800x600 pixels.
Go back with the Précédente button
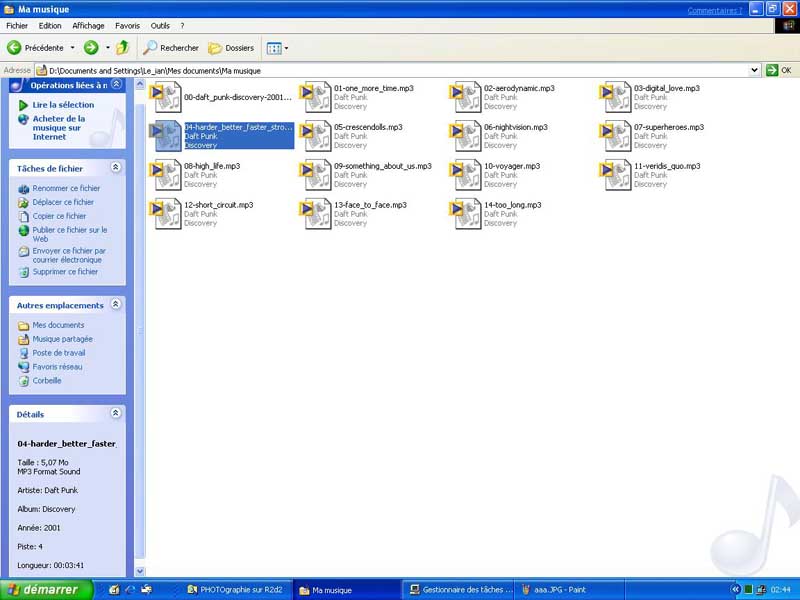click(x=35, y=48)
